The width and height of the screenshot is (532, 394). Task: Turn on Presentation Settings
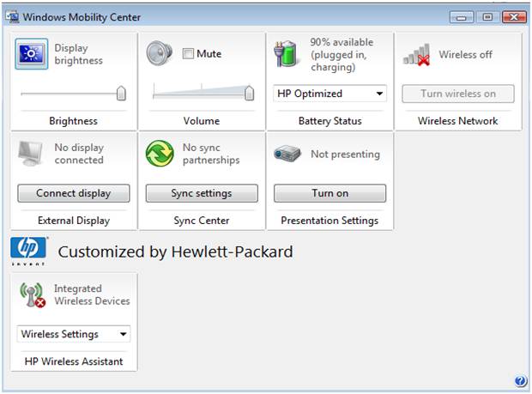pyautogui.click(x=329, y=193)
